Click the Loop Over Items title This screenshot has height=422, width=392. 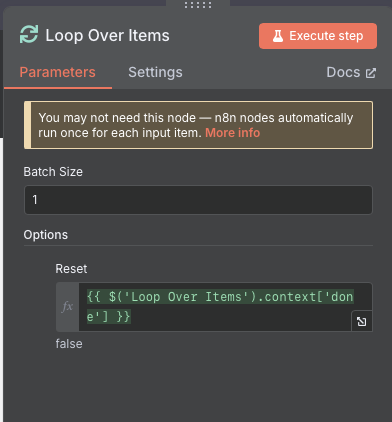coord(107,35)
